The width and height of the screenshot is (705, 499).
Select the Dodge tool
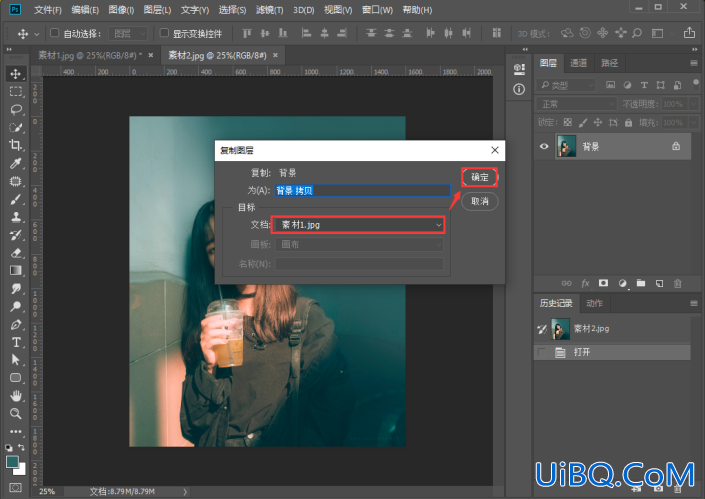tap(16, 307)
